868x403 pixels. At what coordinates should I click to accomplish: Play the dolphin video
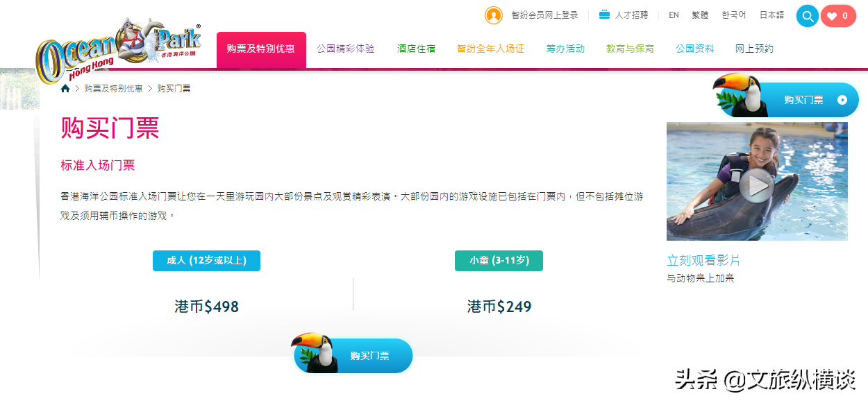pyautogui.click(x=757, y=185)
